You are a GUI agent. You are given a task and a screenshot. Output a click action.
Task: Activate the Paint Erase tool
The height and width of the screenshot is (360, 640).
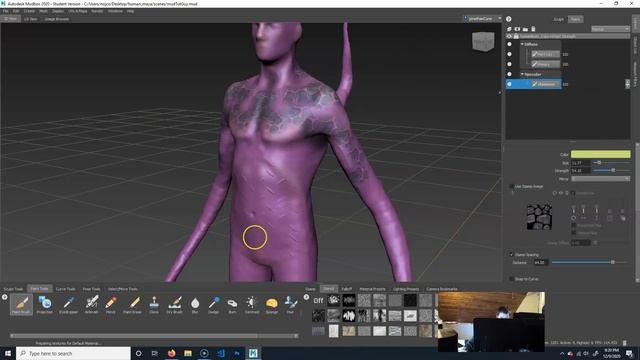coord(133,305)
